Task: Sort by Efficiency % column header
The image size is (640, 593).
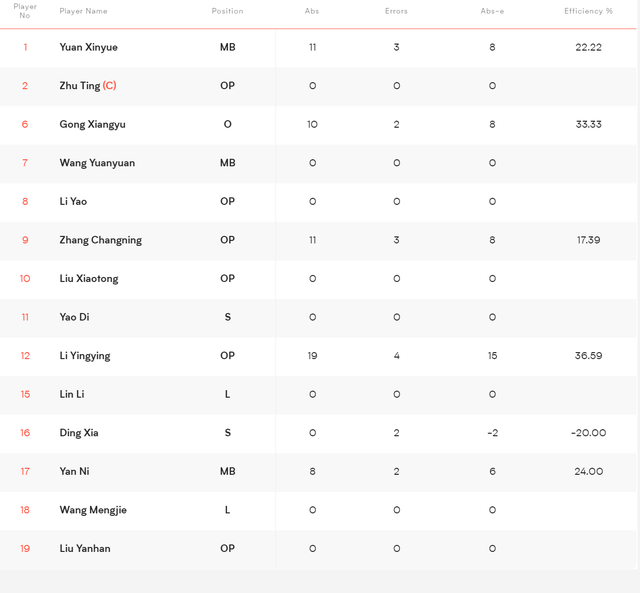Action: pos(588,11)
